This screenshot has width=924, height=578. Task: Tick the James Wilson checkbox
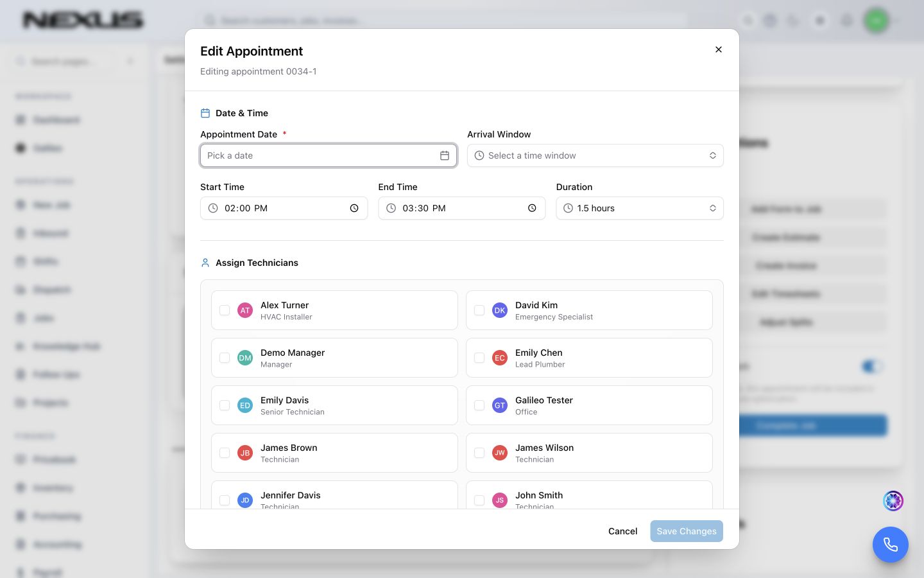tap(479, 453)
